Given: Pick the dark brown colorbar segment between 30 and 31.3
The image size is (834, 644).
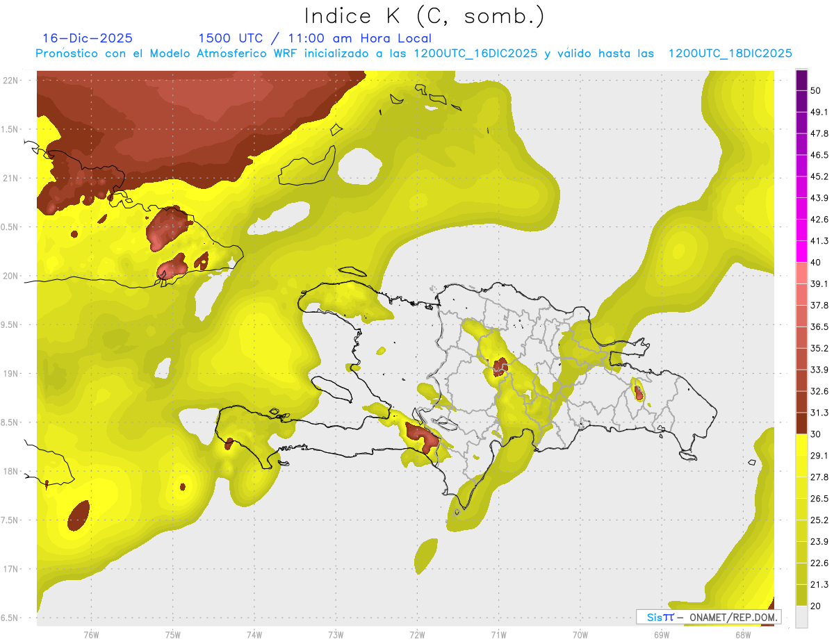Looking at the screenshot, I should 802,423.
